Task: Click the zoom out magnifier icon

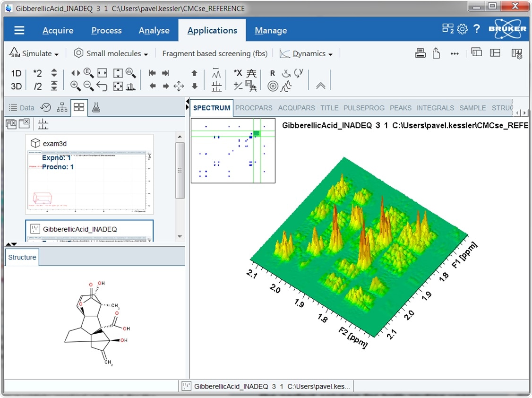Action: click(88, 86)
